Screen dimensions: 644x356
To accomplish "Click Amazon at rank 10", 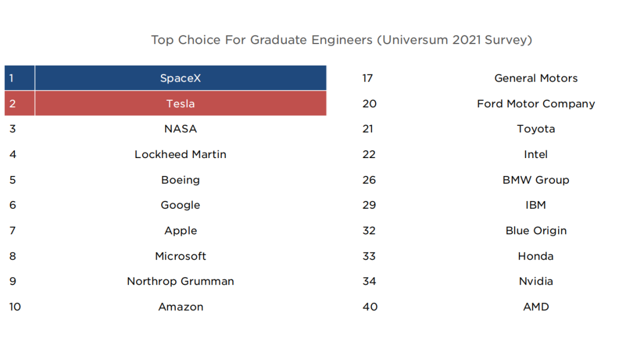I will 180,307.
